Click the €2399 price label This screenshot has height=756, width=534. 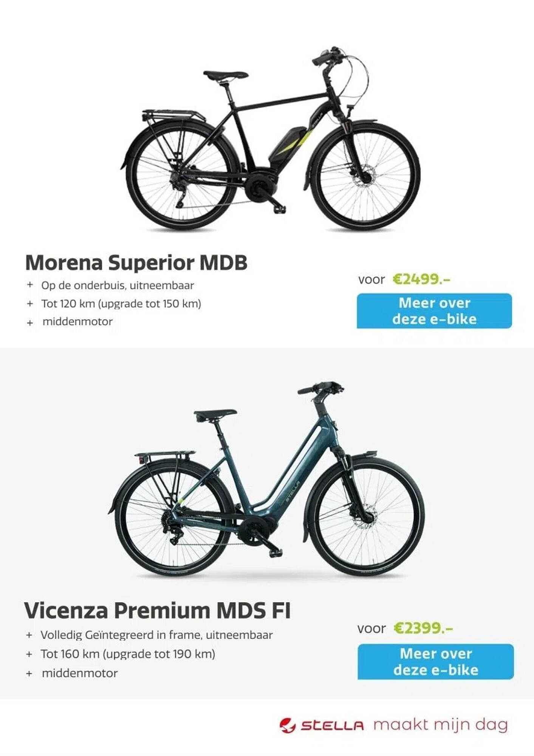[423, 628]
